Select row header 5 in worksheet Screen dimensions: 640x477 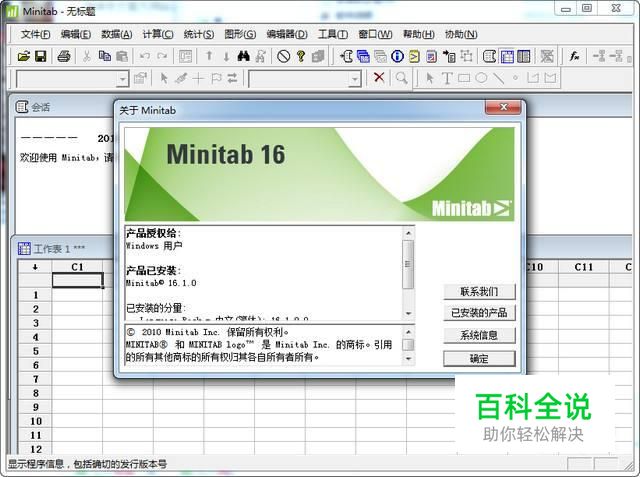[x=36, y=351]
